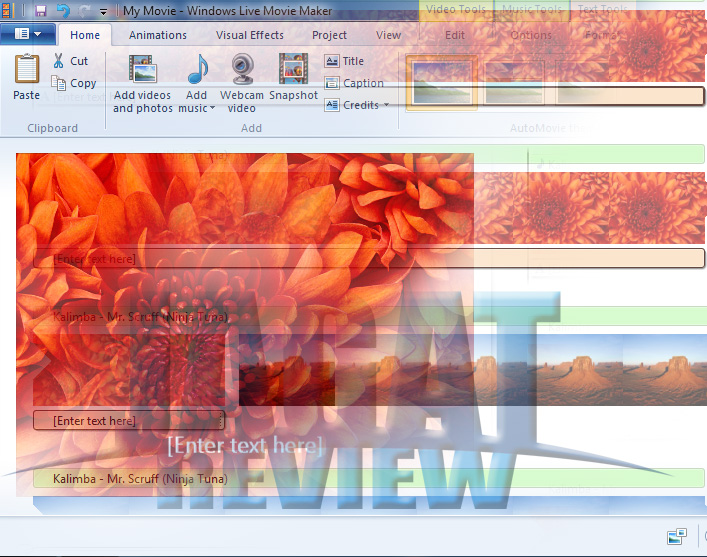Open the Animations tab
Screen dimensions: 707x557
click(158, 35)
